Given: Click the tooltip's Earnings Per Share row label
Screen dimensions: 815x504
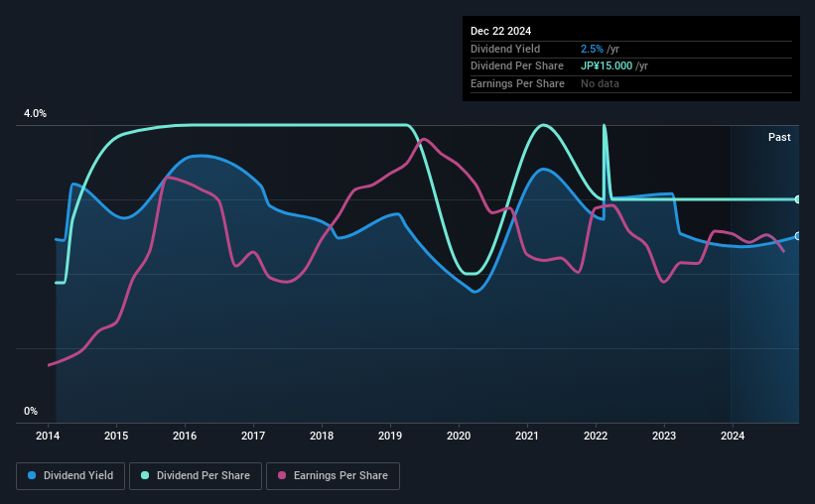Looking at the screenshot, I should click(517, 83).
